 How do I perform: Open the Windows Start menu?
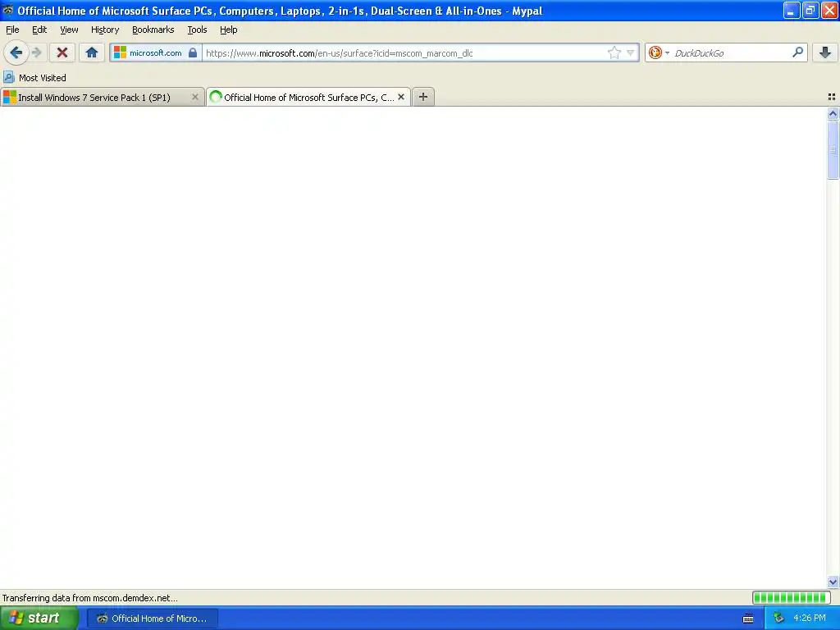click(x=39, y=618)
